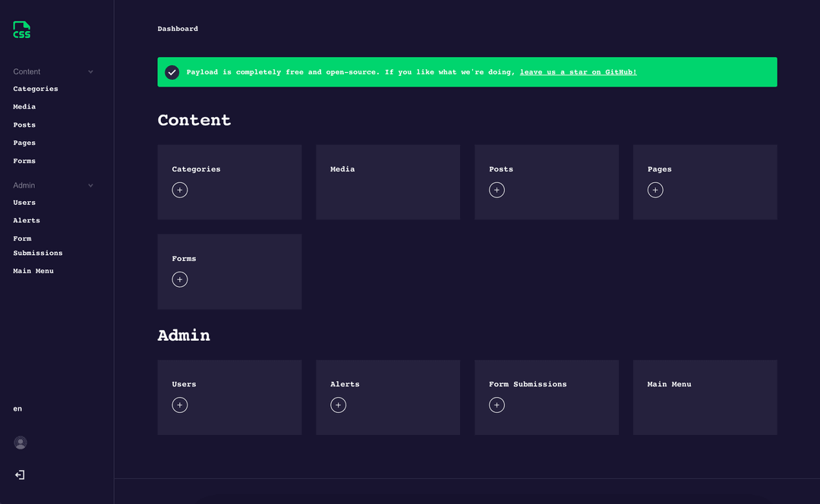Follow the 'leave us a star on GitHub!' link
The height and width of the screenshot is (504, 820).
578,71
